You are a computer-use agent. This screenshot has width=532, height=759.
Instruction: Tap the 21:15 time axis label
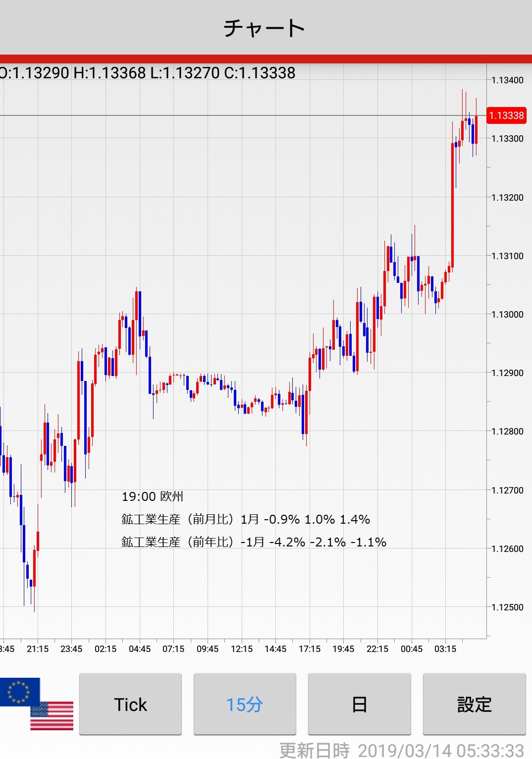38,649
